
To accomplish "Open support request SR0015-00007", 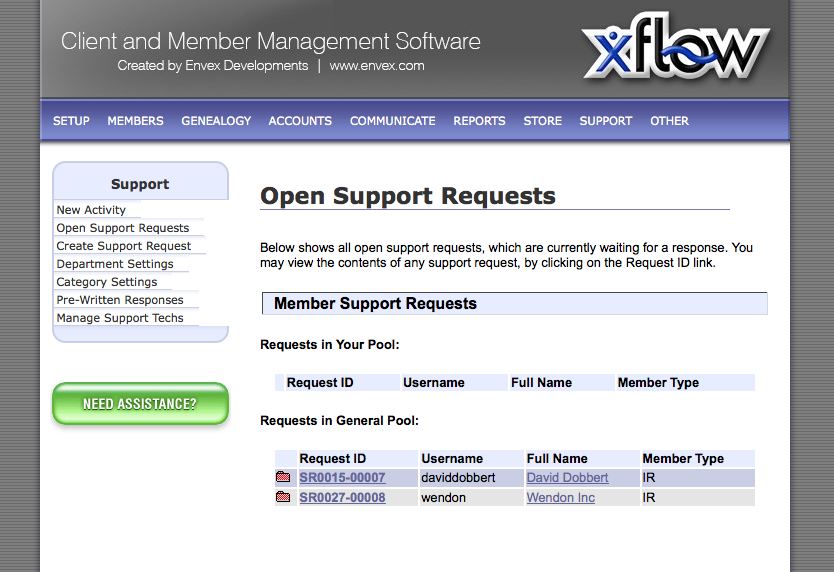I will (342, 478).
